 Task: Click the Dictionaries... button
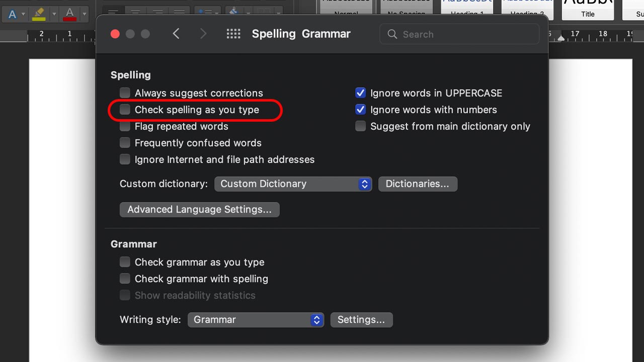(x=418, y=184)
